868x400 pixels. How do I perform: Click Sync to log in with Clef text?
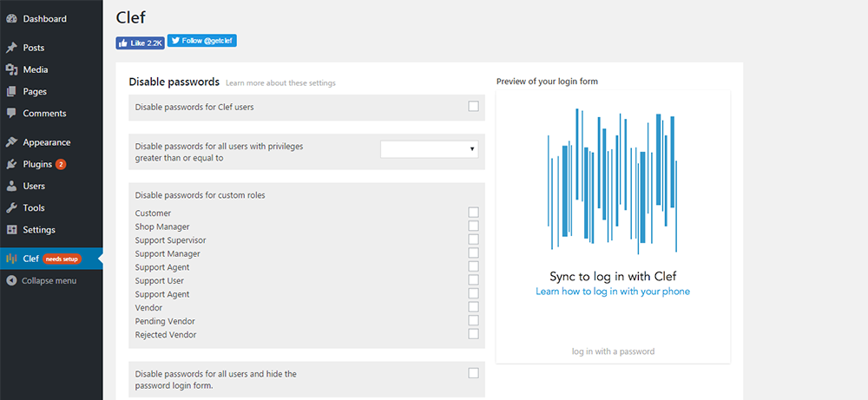coord(613,276)
